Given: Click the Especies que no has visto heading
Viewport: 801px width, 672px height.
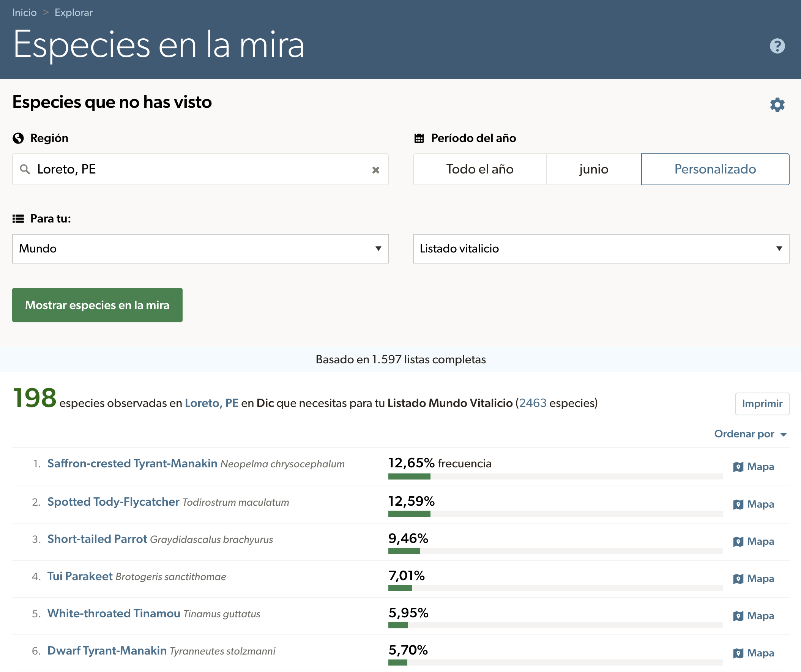Looking at the screenshot, I should (112, 102).
